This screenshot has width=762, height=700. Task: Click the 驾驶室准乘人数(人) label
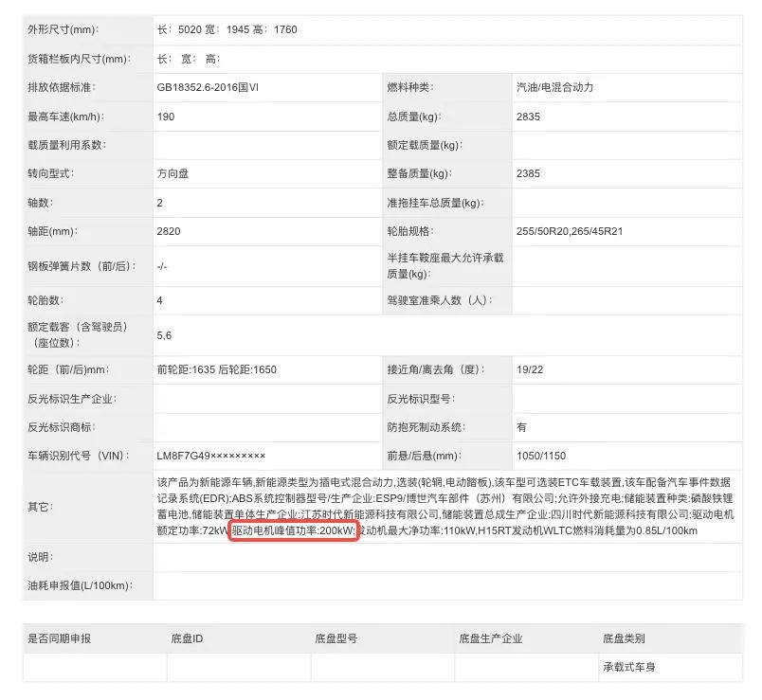[440, 300]
